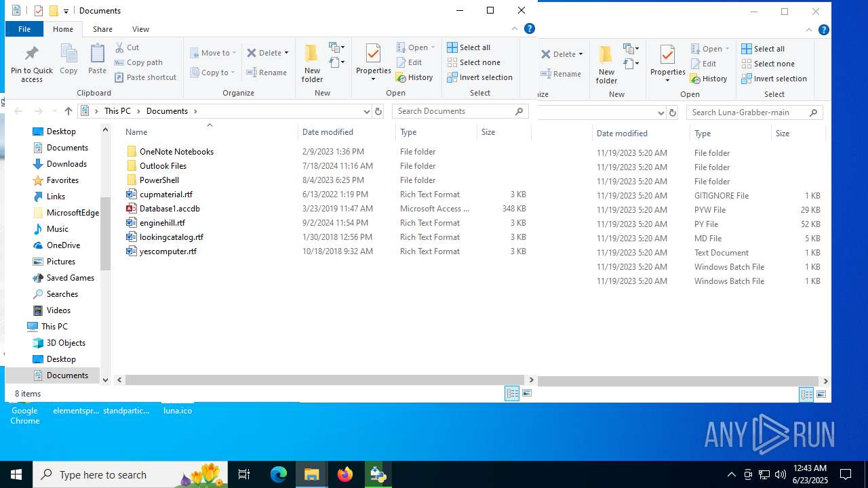868x488 pixels.
Task: Click Cut in the Clipboard group
Action: pyautogui.click(x=127, y=47)
